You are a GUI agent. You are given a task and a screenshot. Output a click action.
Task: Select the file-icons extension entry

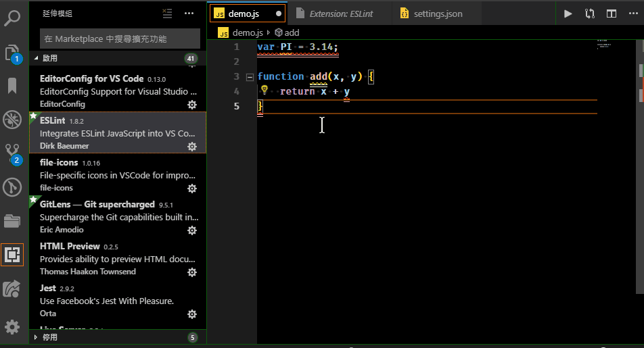click(x=118, y=174)
